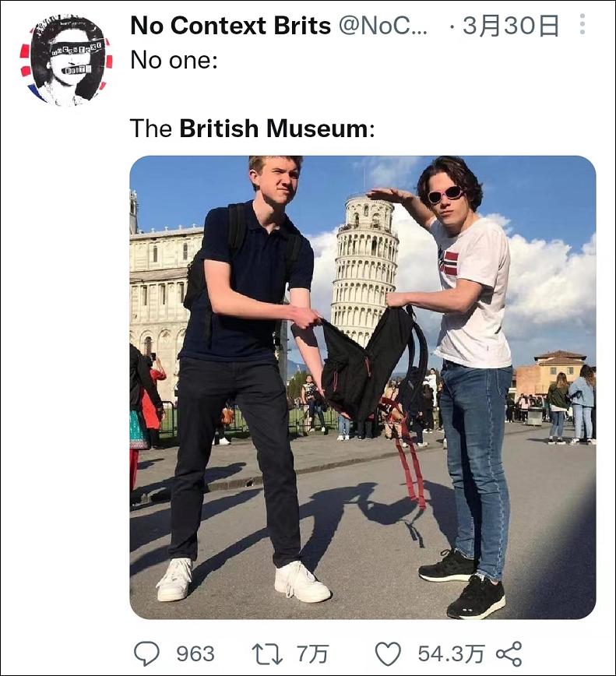The width and height of the screenshot is (616, 676).
Task: Click the retweet count 7万
Action: coord(312,653)
